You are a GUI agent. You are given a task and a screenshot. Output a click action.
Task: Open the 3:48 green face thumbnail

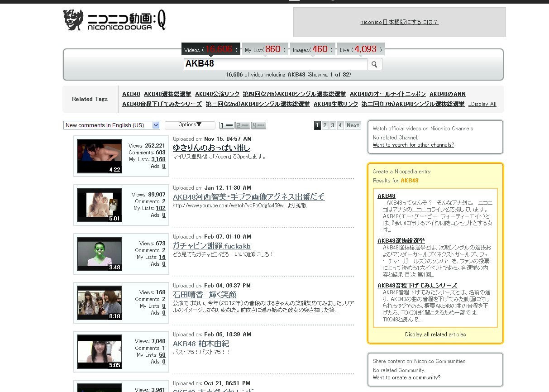point(100,254)
